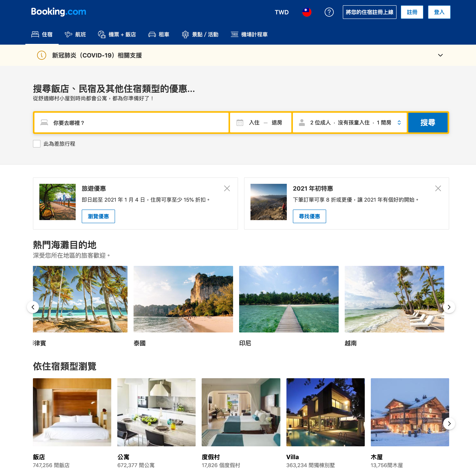The image size is (476, 476).
Task: Dismiss the 旅遊優惠 promotion card
Action: point(227,188)
